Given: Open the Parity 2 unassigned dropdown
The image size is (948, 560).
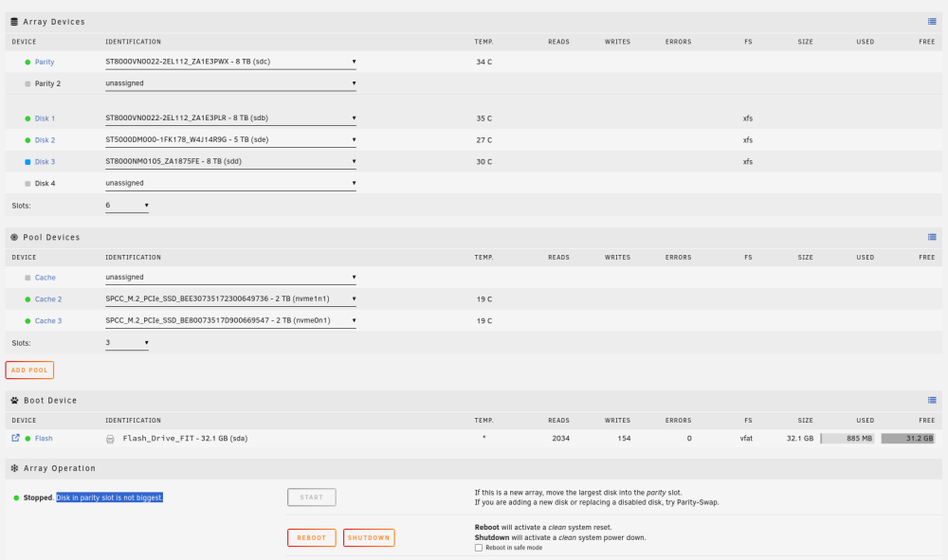Looking at the screenshot, I should 230,83.
